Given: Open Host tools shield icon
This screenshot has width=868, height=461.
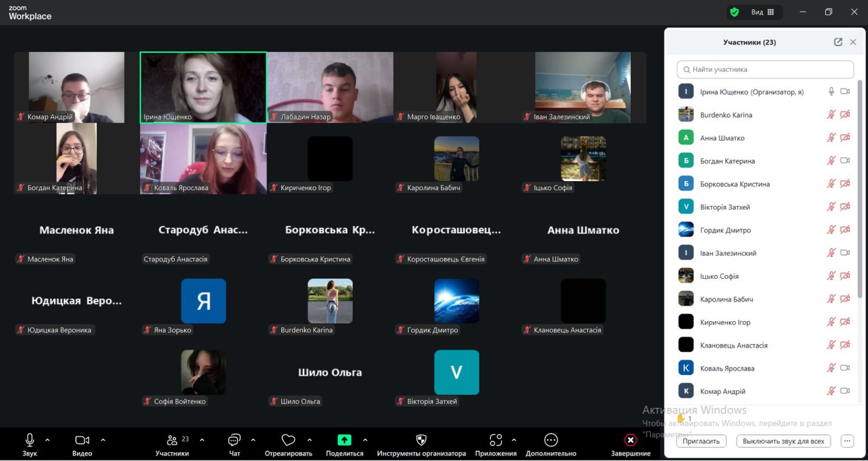Looking at the screenshot, I should [x=421, y=440].
